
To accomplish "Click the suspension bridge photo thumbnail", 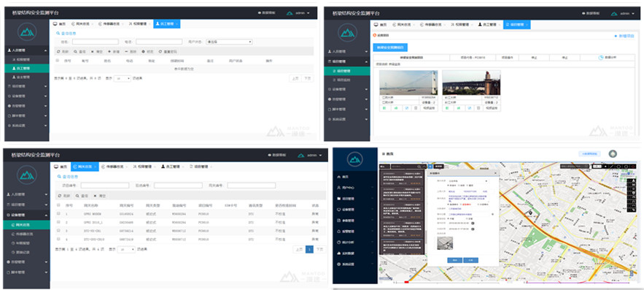I will point(408,83).
